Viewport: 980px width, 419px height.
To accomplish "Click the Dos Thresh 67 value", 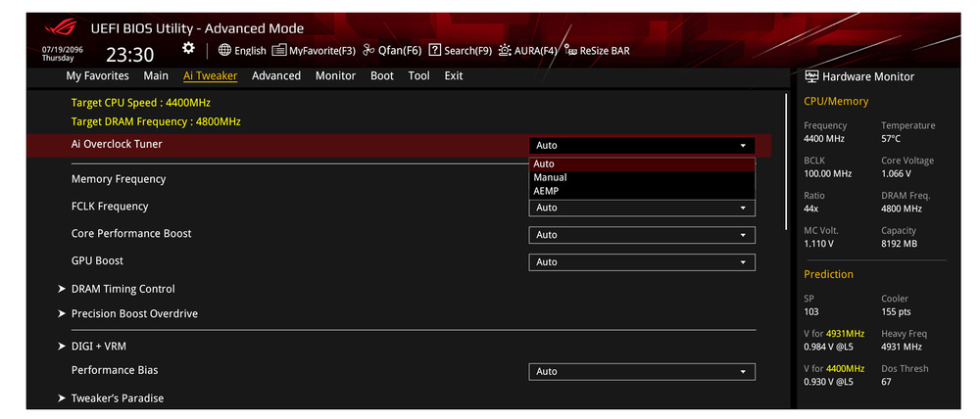I will tap(886, 382).
